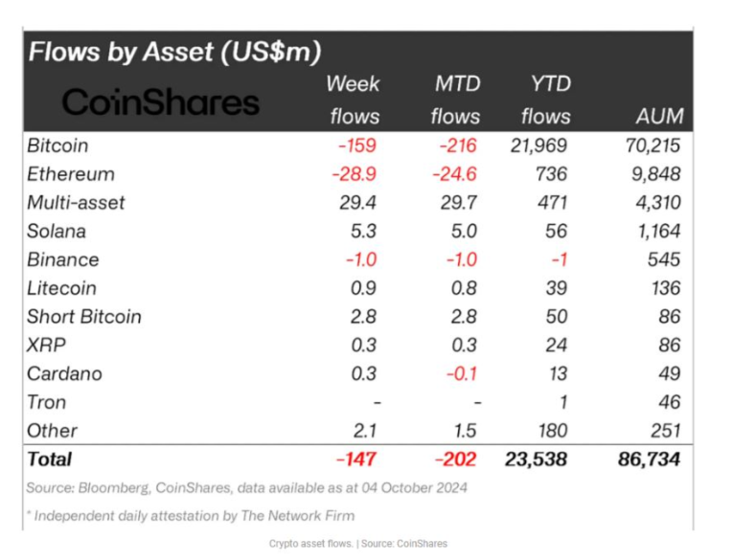The image size is (732, 560).
Task: Click Bitcoin's YTD flows value 21,969
Action: (x=537, y=146)
